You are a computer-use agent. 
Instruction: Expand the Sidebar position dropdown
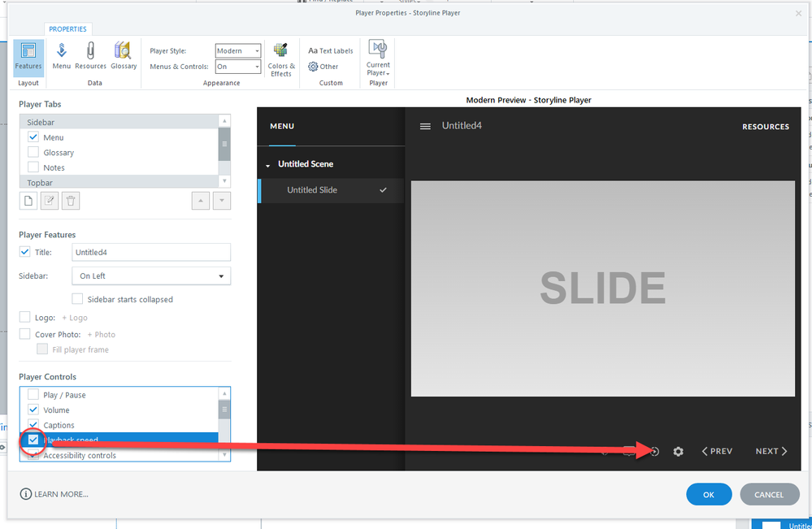[151, 276]
